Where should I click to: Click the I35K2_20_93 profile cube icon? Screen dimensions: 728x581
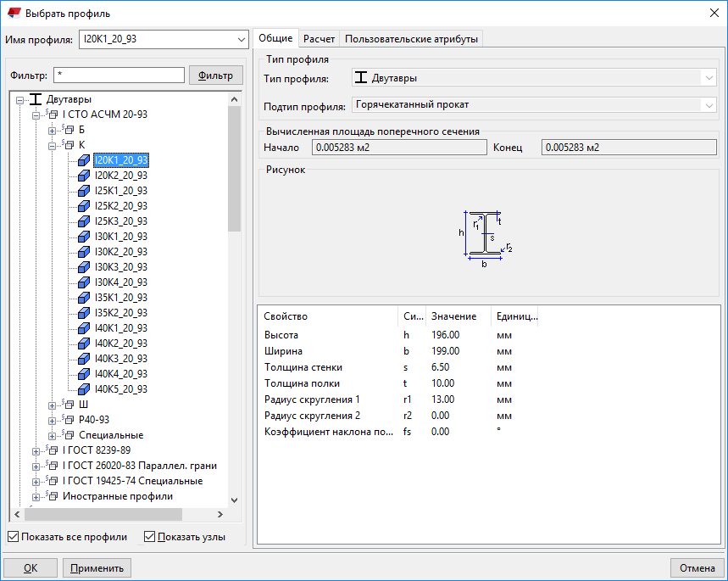tap(84, 313)
